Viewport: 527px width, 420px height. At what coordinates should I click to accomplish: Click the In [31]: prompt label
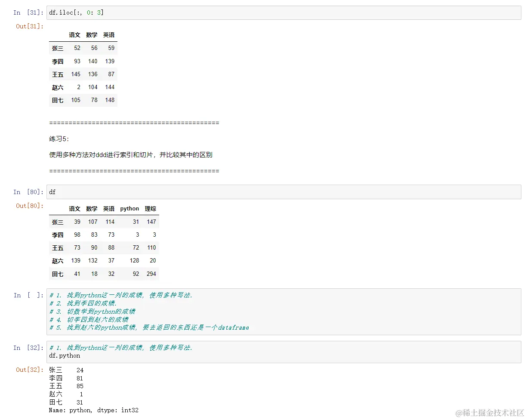click(x=28, y=12)
